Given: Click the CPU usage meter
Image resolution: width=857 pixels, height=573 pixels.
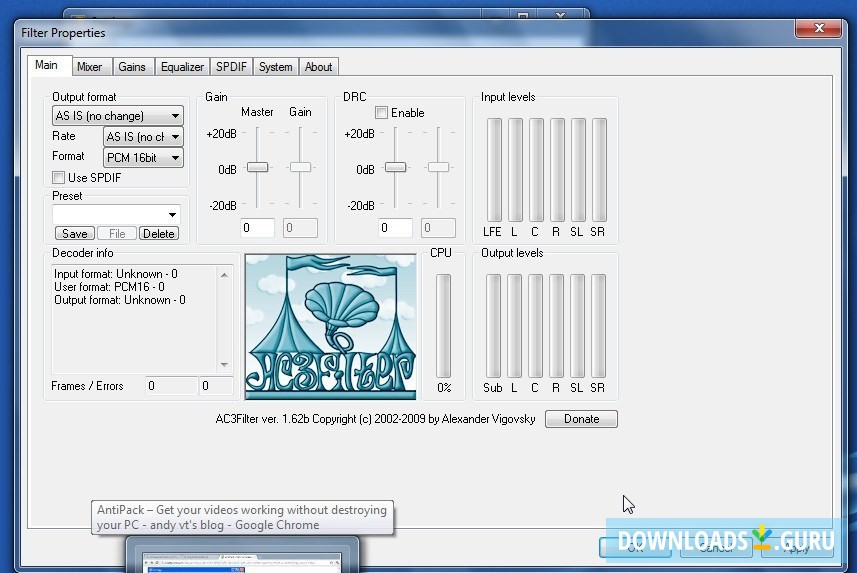Looking at the screenshot, I should (443, 326).
